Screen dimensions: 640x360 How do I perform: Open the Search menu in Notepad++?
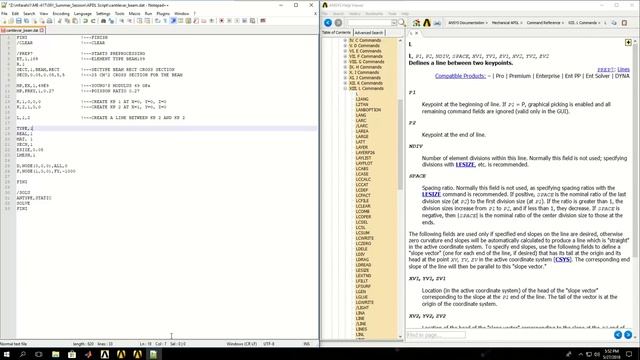(29, 13)
